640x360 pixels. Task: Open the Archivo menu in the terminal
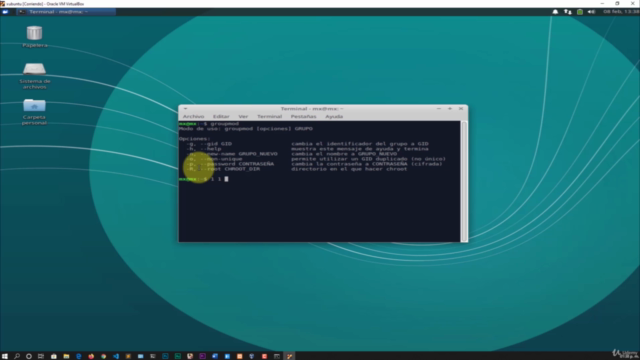click(193, 116)
